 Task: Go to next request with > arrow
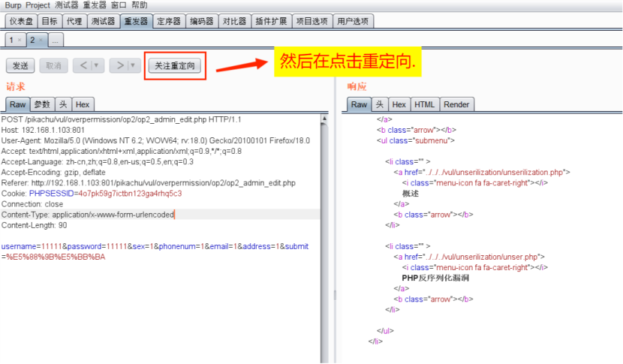[x=120, y=65]
